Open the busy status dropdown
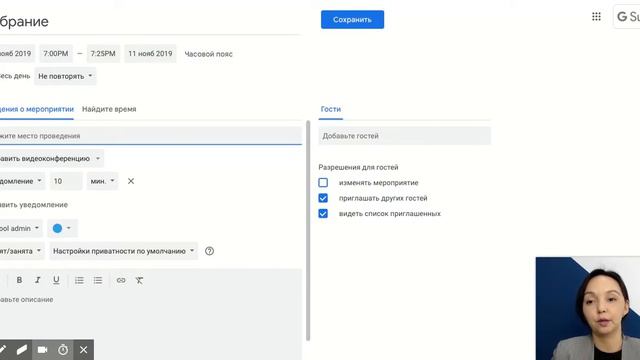Viewport: 640px width, 360px height. [22, 251]
